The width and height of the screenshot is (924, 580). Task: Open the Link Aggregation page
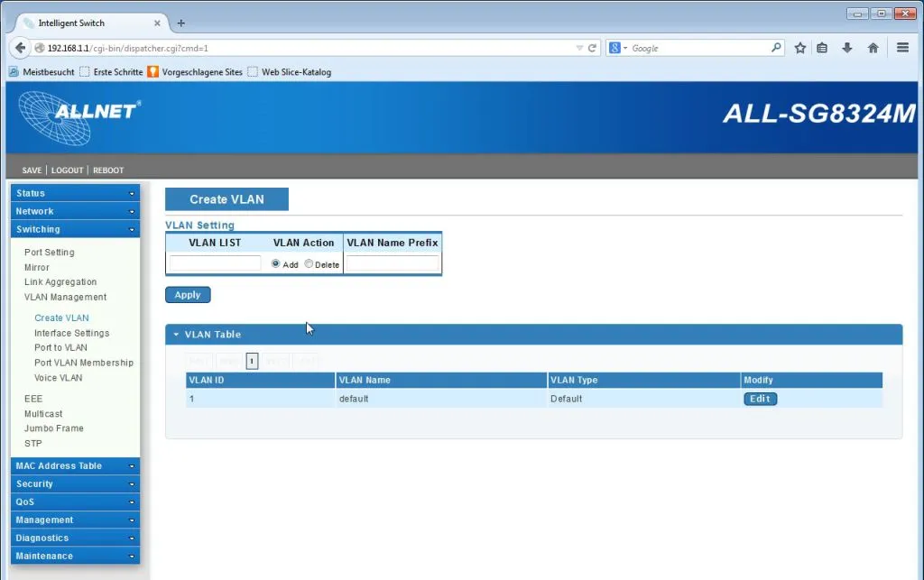[x=60, y=282]
